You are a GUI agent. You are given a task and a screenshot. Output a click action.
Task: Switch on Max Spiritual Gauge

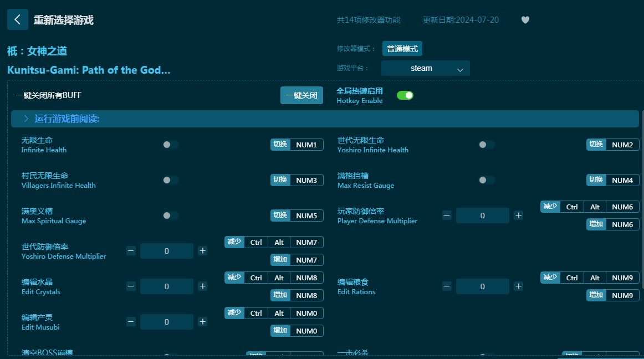[171, 216]
